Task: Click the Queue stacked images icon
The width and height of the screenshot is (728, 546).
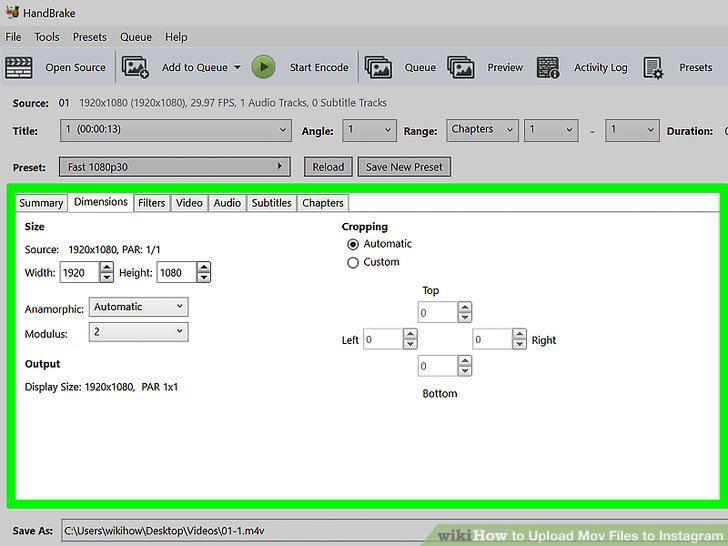Action: (x=378, y=67)
